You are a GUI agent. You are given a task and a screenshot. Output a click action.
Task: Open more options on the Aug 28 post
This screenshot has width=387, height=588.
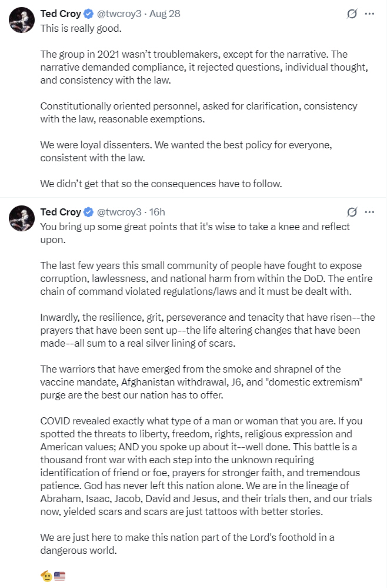coord(370,14)
